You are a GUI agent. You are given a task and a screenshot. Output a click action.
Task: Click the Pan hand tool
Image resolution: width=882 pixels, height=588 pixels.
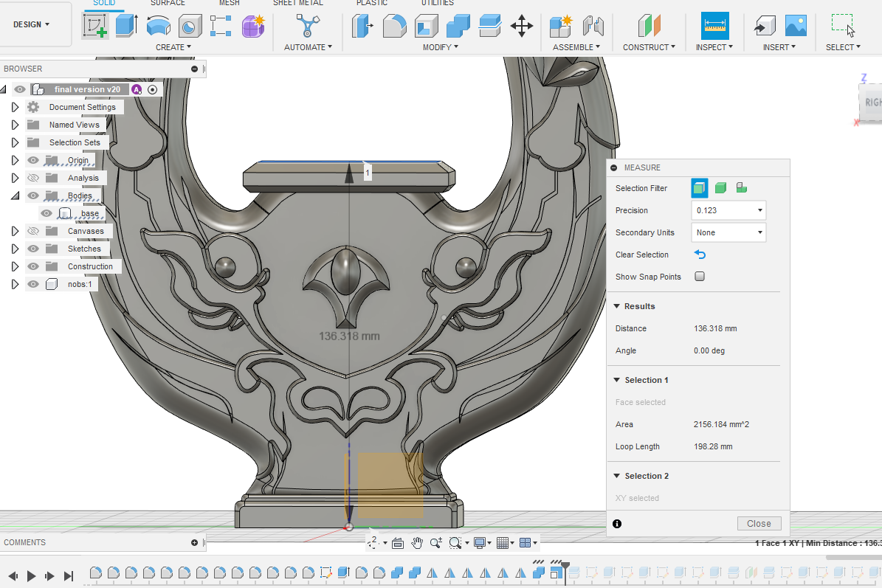(417, 543)
